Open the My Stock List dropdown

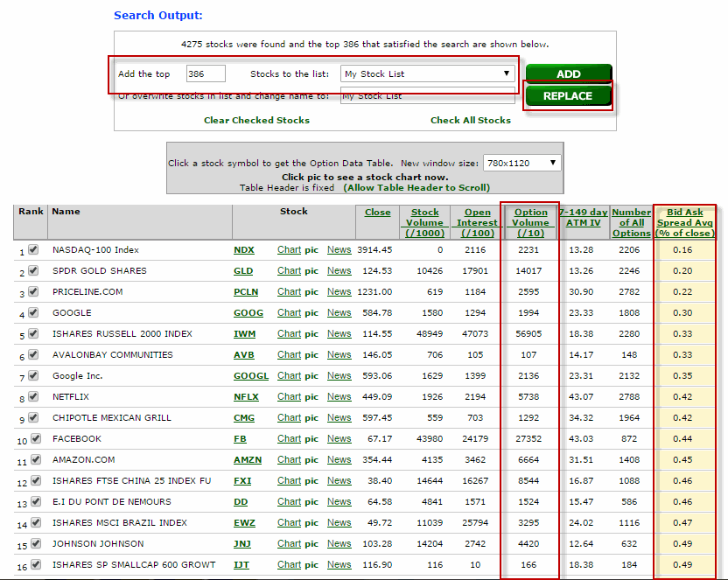(x=428, y=73)
